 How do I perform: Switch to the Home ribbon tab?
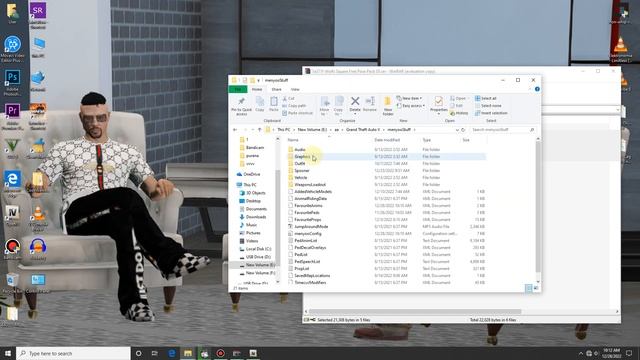tap(257, 89)
